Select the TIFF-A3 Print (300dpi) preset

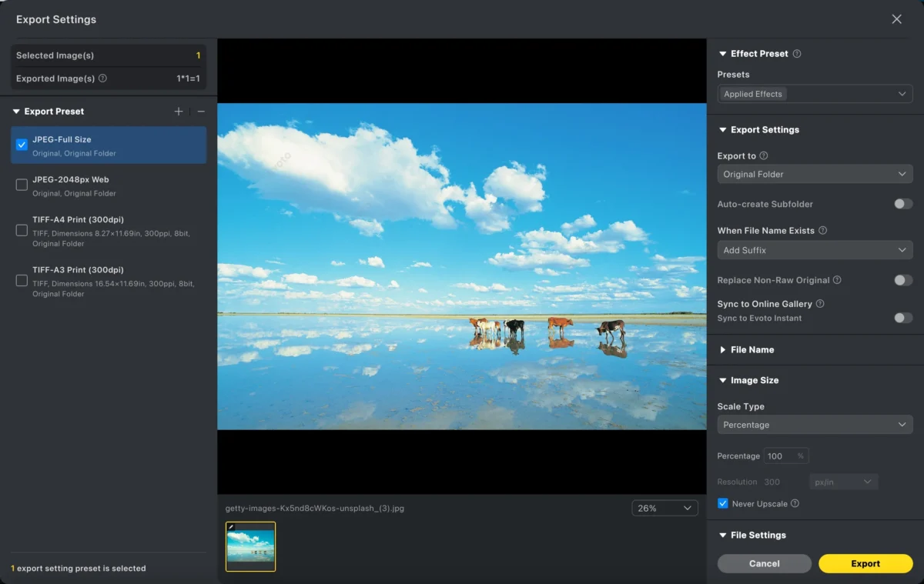(x=22, y=281)
